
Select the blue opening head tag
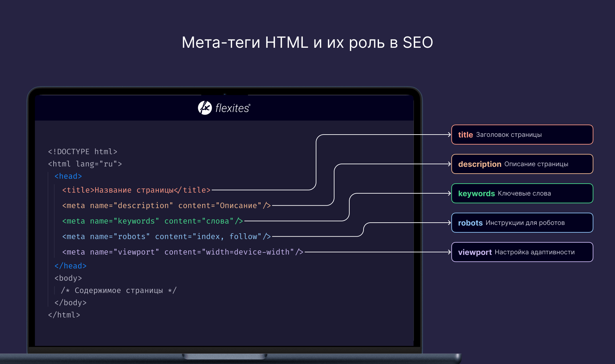68,176
